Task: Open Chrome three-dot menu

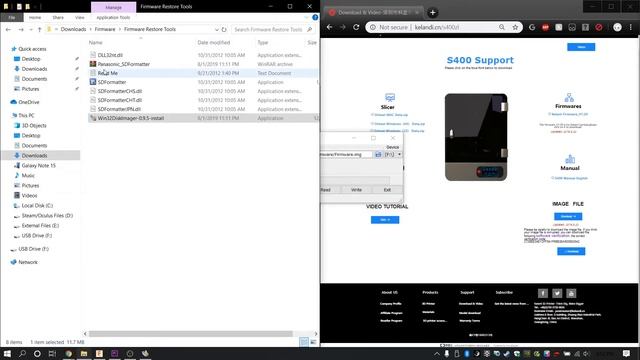Action: coord(631,27)
